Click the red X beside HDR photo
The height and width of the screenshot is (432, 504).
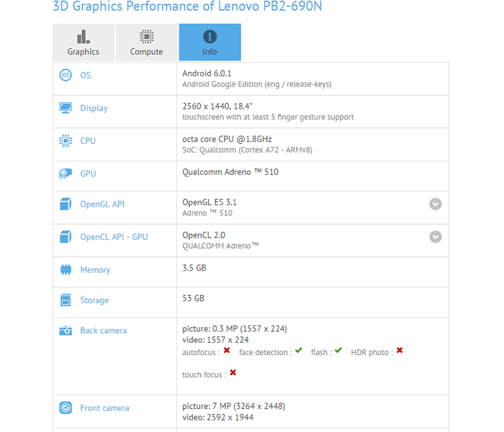[400, 351]
